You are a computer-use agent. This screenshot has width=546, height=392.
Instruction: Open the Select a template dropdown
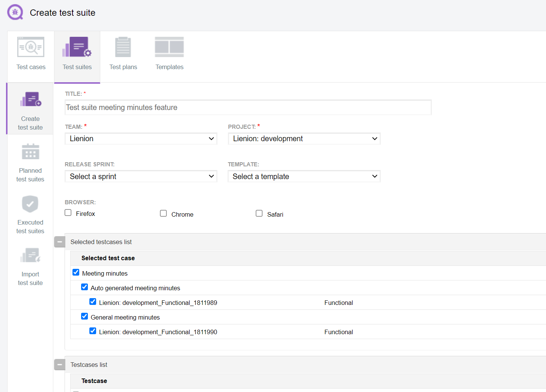304,176
